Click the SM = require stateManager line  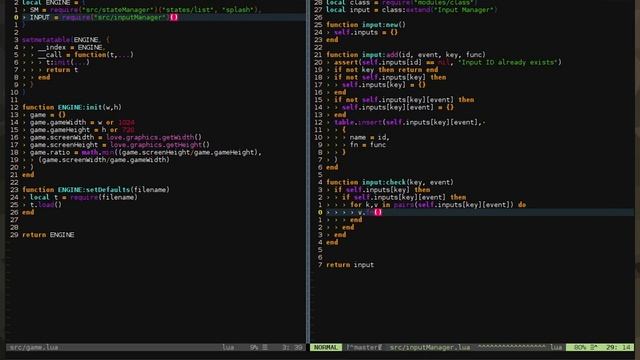(145, 10)
